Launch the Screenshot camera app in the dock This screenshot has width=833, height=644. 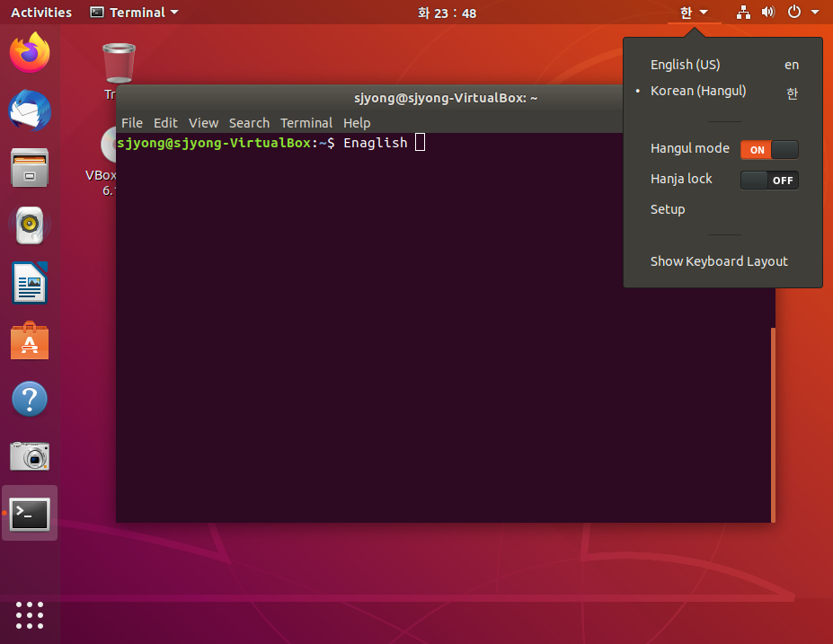30,455
